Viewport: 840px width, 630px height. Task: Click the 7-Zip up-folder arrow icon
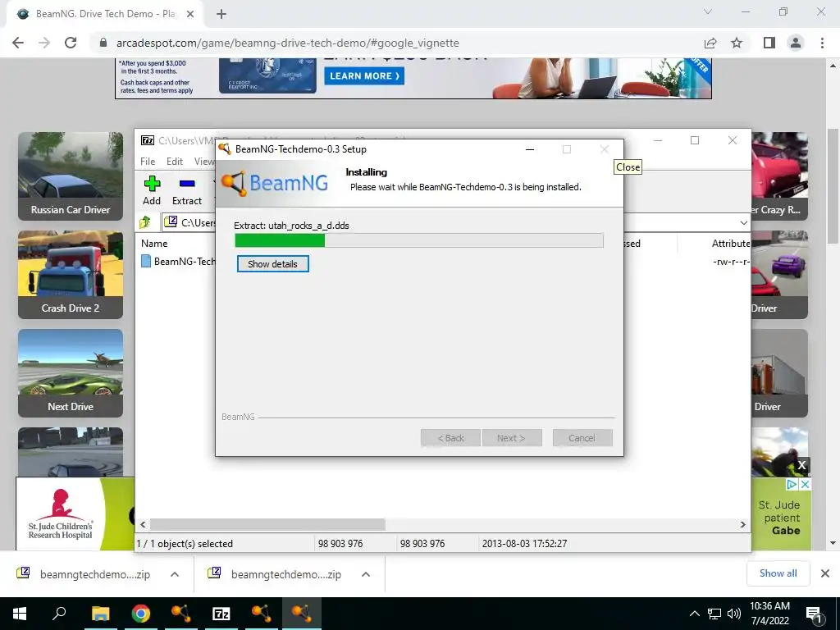click(145, 221)
